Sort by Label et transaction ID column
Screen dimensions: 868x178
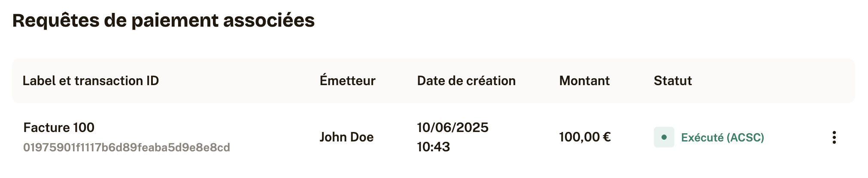(91, 81)
